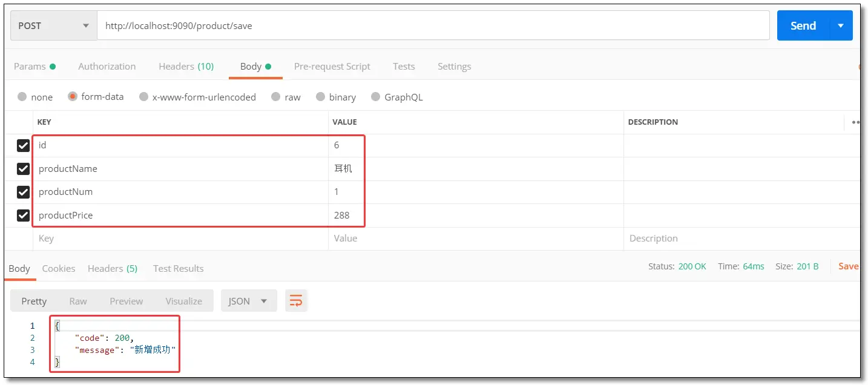Select the Pretty view mode
This screenshot has width=868, height=385.
(x=34, y=301)
